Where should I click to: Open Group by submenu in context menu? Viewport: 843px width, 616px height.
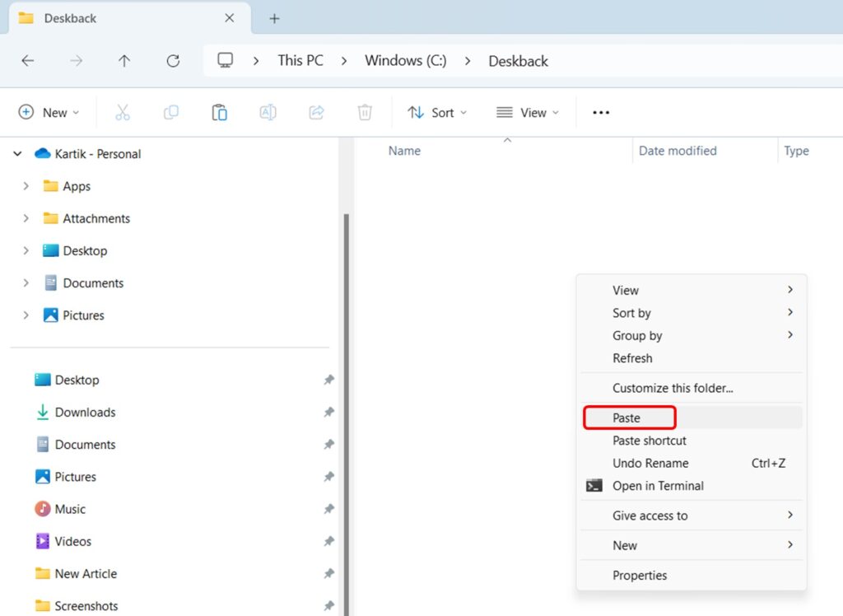coord(692,335)
